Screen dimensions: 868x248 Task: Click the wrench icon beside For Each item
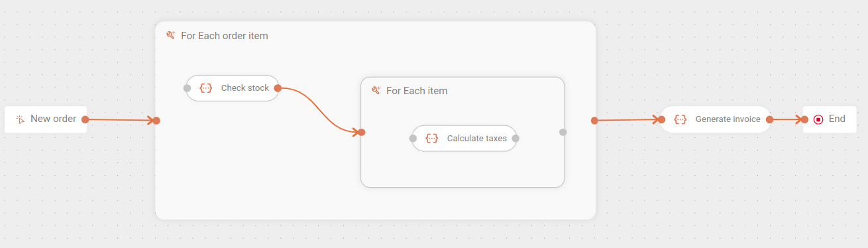pyautogui.click(x=376, y=91)
